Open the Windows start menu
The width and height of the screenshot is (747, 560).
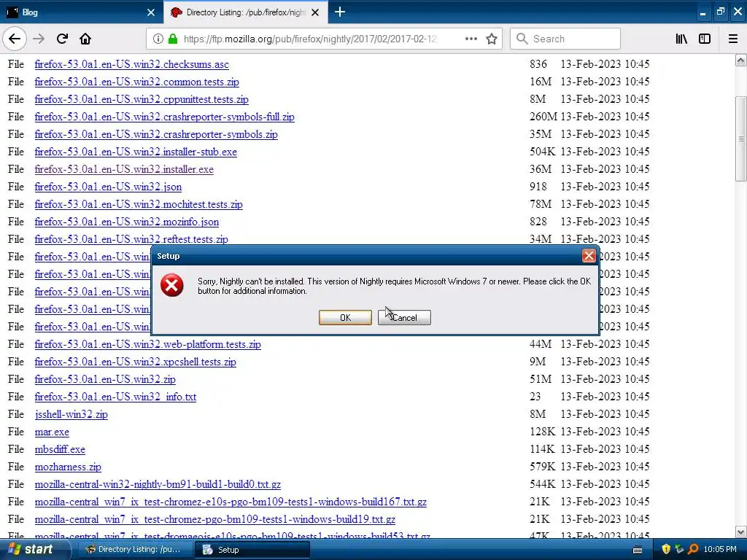[x=34, y=550]
